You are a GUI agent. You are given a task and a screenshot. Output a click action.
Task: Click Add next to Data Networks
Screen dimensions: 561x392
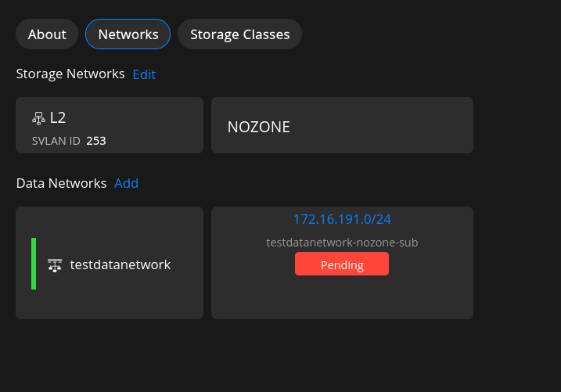click(126, 184)
